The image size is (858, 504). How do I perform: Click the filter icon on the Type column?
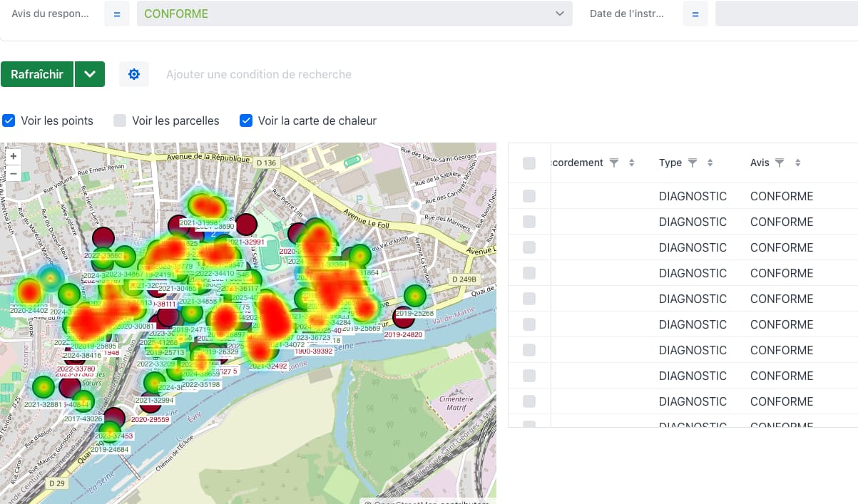coord(693,163)
